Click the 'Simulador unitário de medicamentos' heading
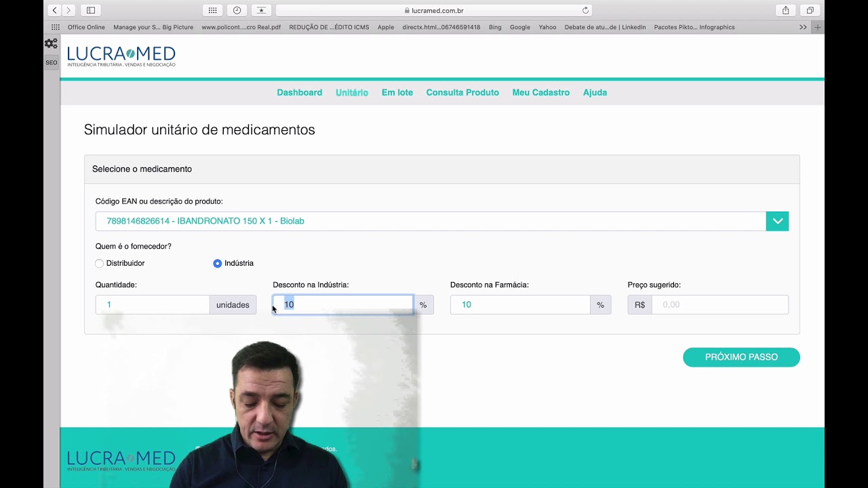868x488 pixels. click(199, 129)
